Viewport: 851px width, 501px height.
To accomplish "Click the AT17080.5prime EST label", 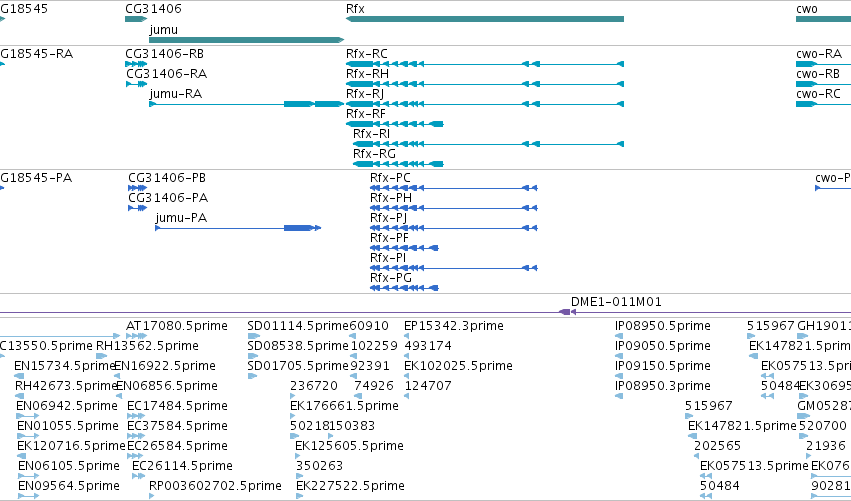I will click(x=176, y=326).
